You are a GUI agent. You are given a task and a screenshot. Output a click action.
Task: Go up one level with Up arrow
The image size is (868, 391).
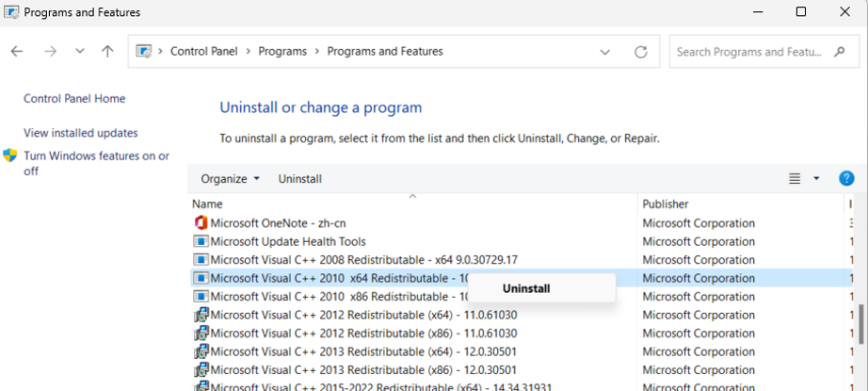tap(107, 52)
